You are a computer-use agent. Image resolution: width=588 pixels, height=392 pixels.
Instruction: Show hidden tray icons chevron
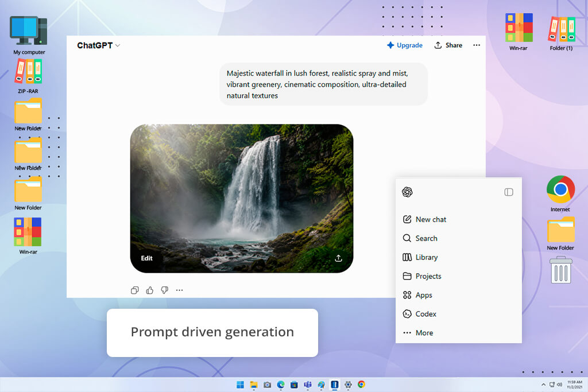tap(543, 385)
